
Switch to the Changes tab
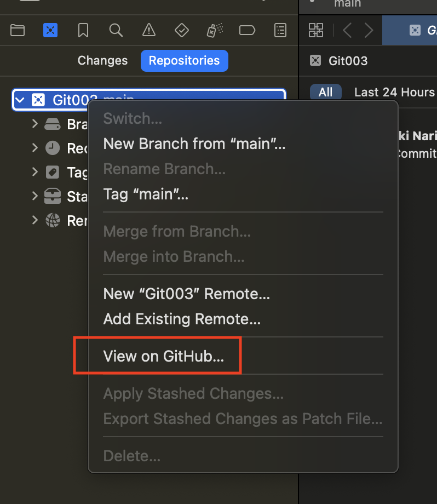[x=102, y=60]
